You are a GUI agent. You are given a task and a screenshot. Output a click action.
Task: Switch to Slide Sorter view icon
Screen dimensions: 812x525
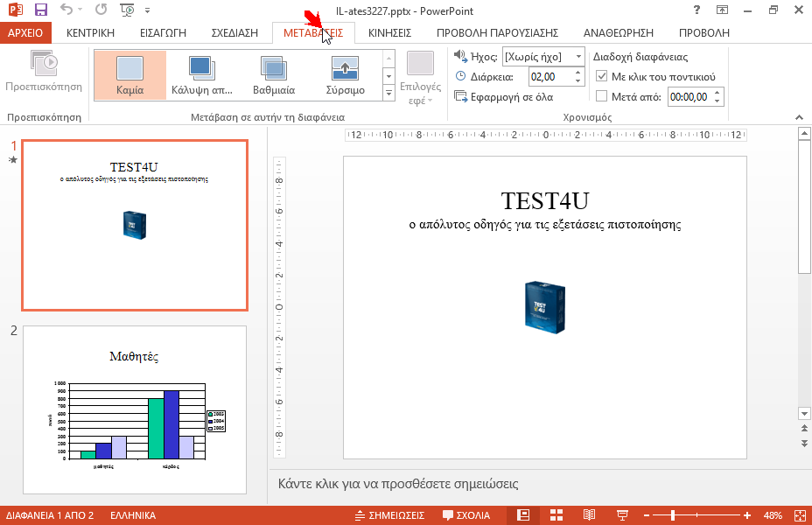[556, 515]
